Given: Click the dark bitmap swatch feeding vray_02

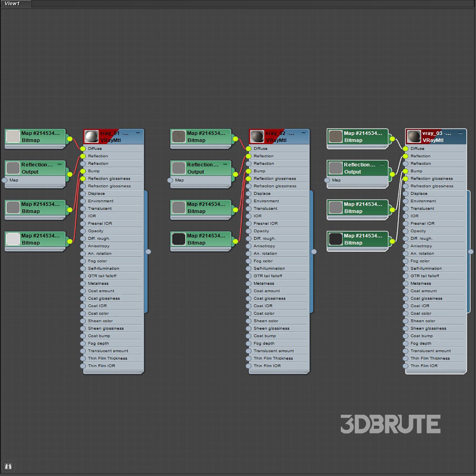Looking at the screenshot, I should (x=179, y=239).
